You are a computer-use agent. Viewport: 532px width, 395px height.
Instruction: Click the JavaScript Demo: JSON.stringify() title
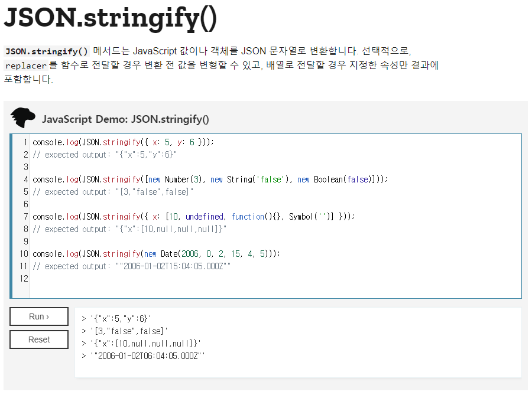125,119
